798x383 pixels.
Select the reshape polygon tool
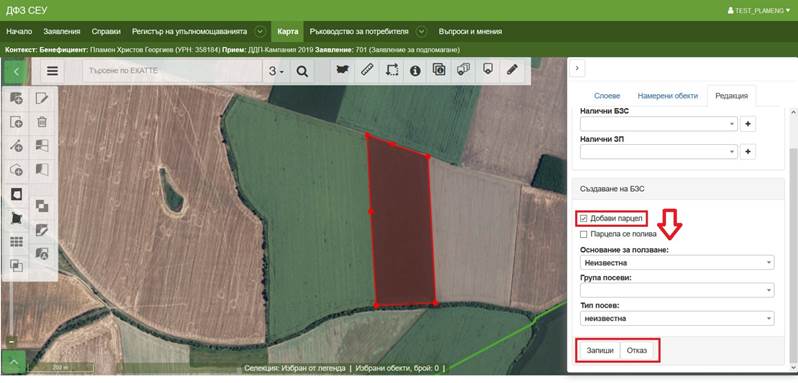click(x=17, y=218)
